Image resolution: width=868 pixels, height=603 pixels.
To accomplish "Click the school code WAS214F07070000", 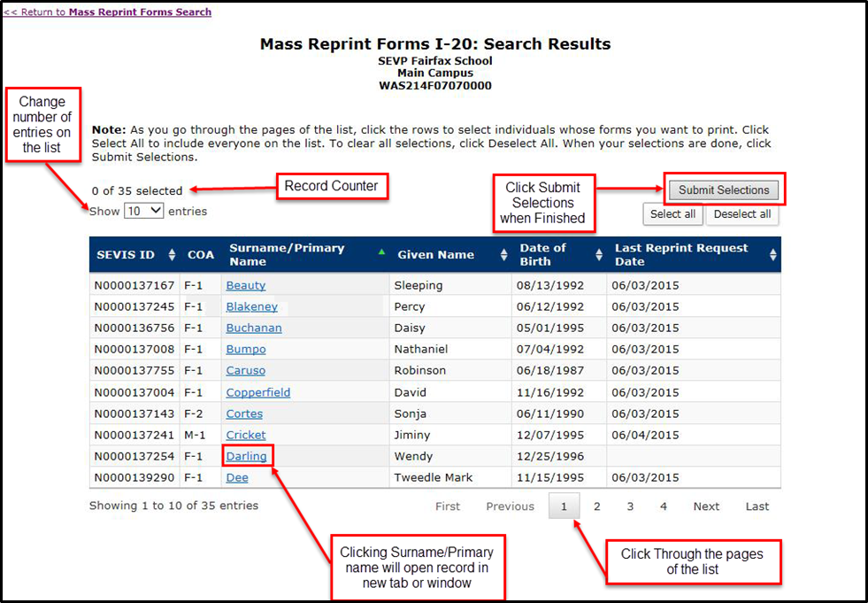I will click(x=435, y=86).
